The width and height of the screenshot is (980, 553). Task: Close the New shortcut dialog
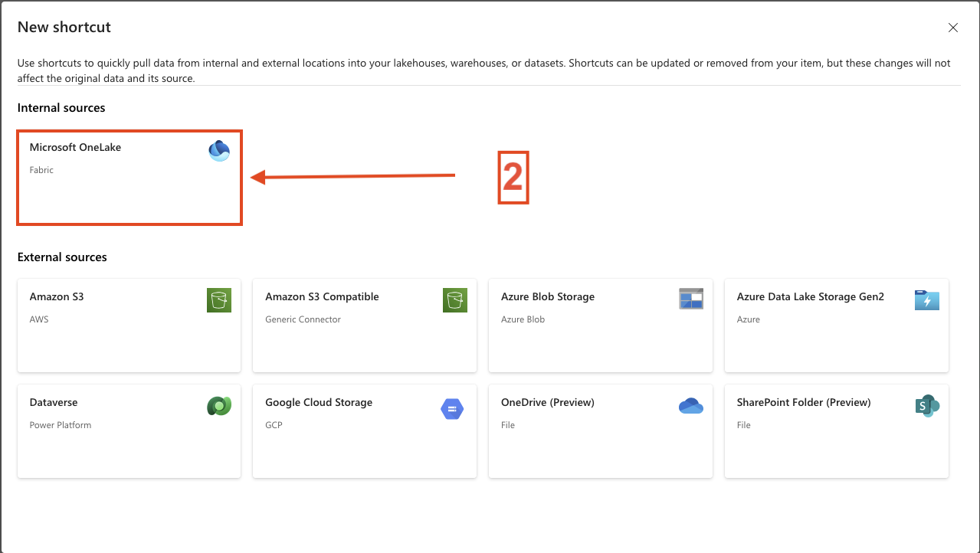953,28
